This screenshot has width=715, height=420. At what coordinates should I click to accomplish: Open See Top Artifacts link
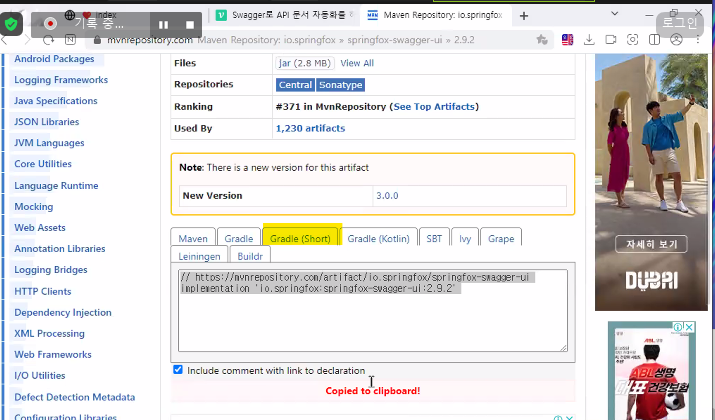[434, 107]
